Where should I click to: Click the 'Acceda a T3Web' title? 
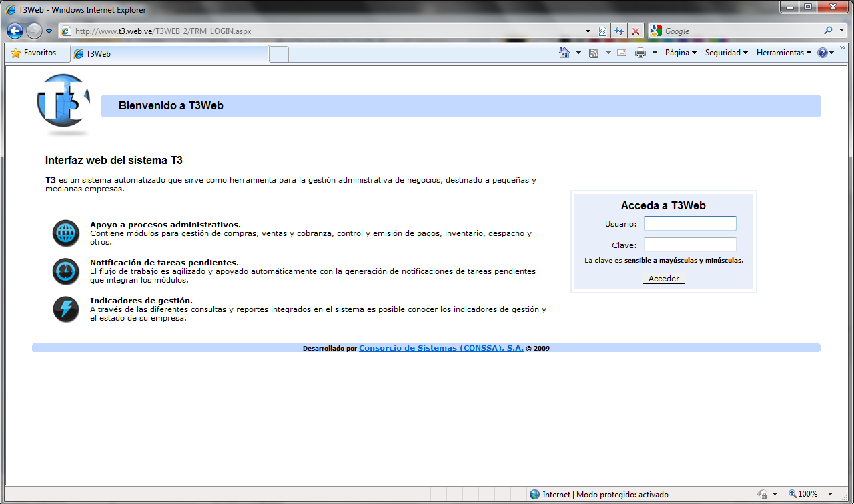(x=663, y=205)
